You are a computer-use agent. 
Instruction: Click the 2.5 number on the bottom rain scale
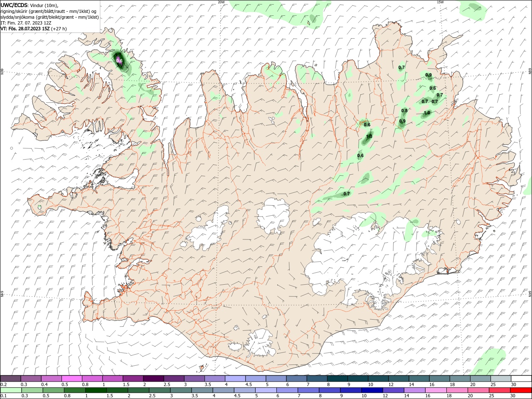click(x=152, y=396)
